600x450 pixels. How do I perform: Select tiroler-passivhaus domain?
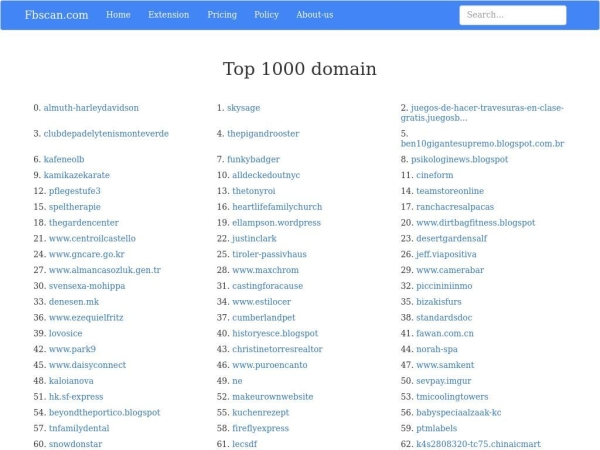[x=269, y=254]
